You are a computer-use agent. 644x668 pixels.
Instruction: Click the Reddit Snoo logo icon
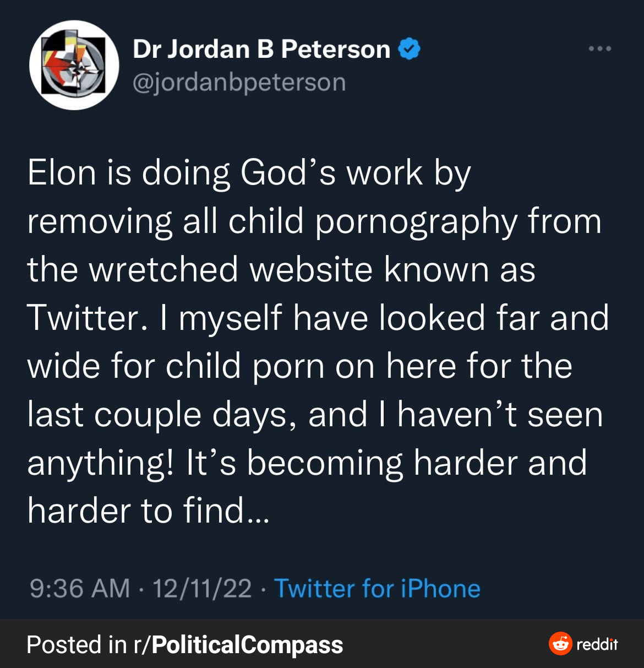click(560, 643)
